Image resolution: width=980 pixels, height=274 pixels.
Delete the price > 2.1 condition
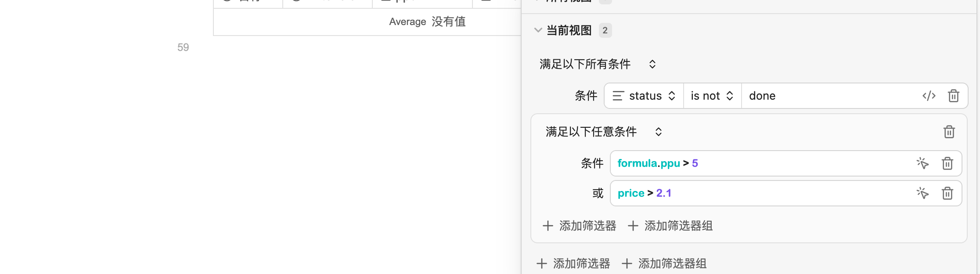947,193
